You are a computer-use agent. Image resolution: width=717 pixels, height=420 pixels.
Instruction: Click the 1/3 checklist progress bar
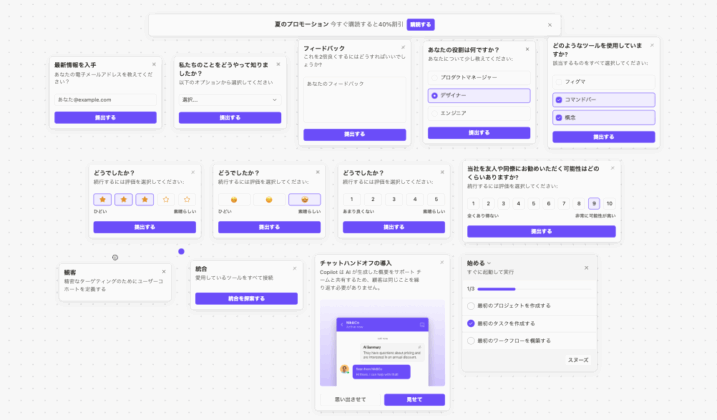pos(534,289)
